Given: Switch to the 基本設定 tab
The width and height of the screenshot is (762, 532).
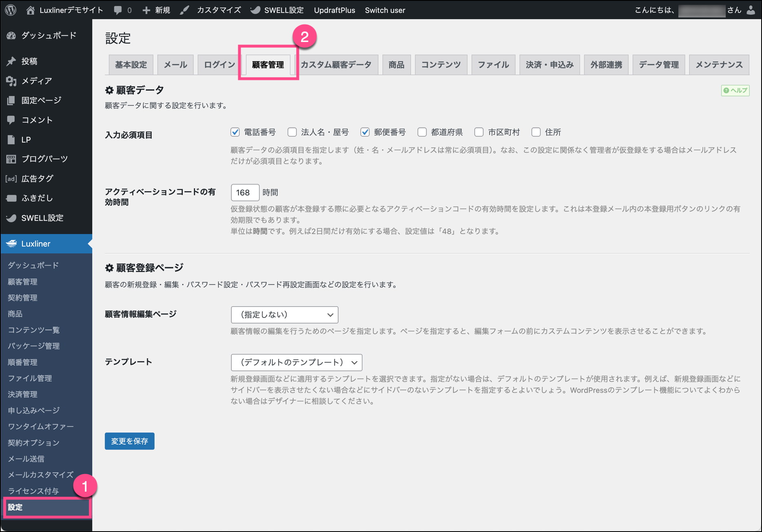Looking at the screenshot, I should pyautogui.click(x=131, y=65).
